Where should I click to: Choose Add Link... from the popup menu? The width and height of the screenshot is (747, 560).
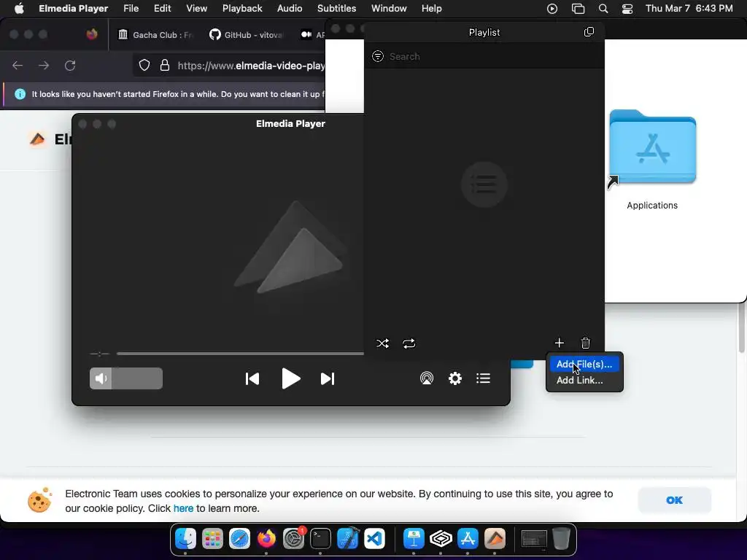pyautogui.click(x=579, y=381)
